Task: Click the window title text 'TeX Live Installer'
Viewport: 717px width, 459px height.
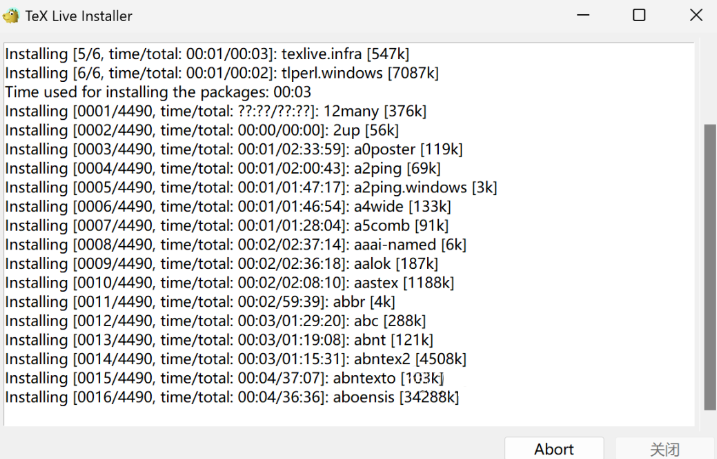Action: pyautogui.click(x=79, y=16)
